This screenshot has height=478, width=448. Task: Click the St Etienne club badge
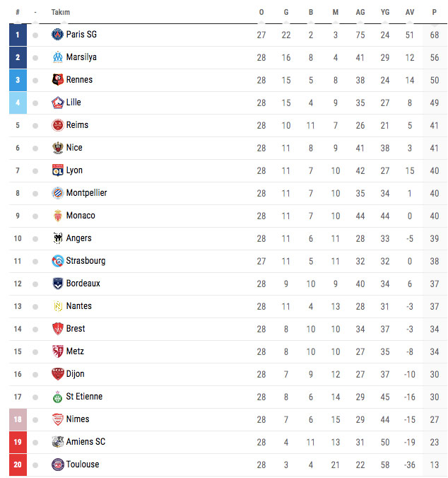(58, 397)
